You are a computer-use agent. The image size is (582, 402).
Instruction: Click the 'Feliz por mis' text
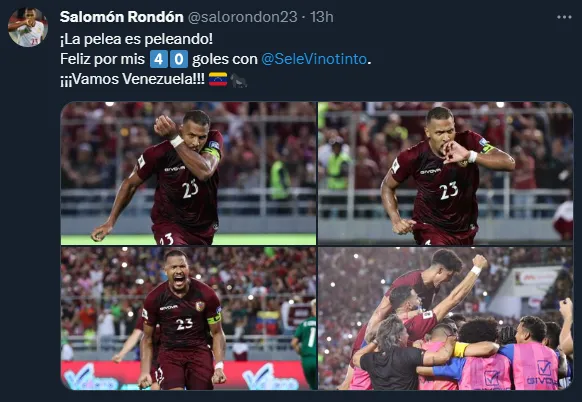point(103,59)
